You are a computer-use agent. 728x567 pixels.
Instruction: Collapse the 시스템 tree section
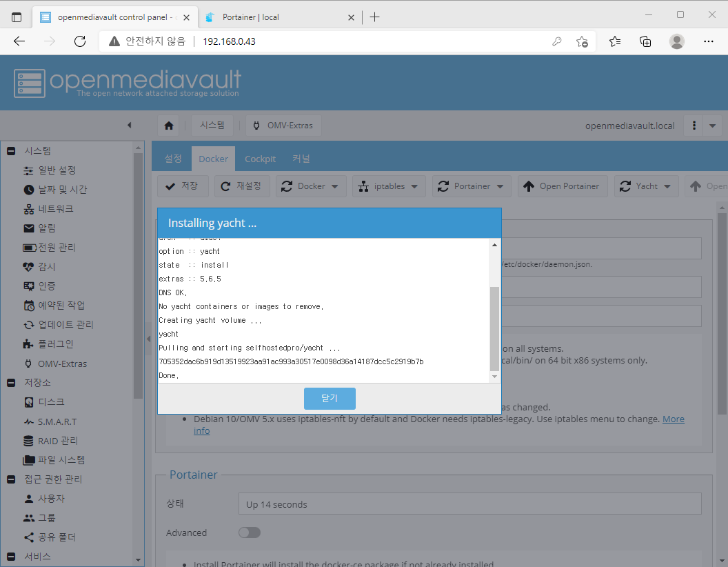coord(12,151)
